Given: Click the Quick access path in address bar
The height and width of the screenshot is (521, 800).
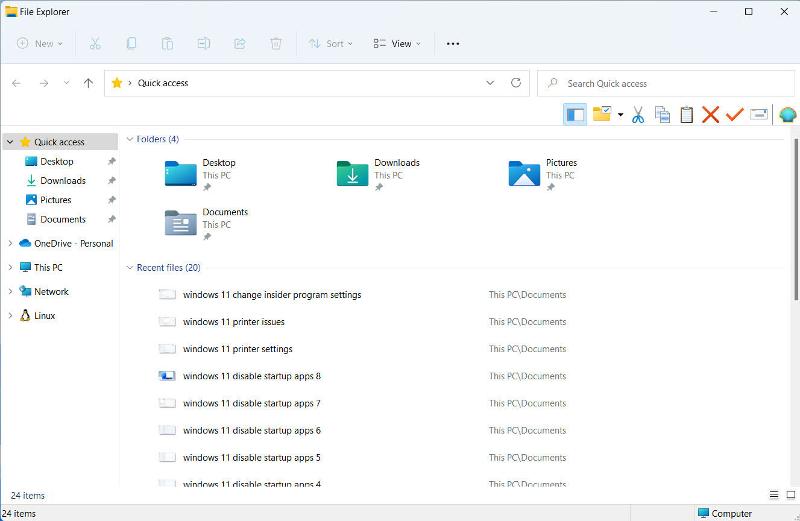Looking at the screenshot, I should [163, 83].
